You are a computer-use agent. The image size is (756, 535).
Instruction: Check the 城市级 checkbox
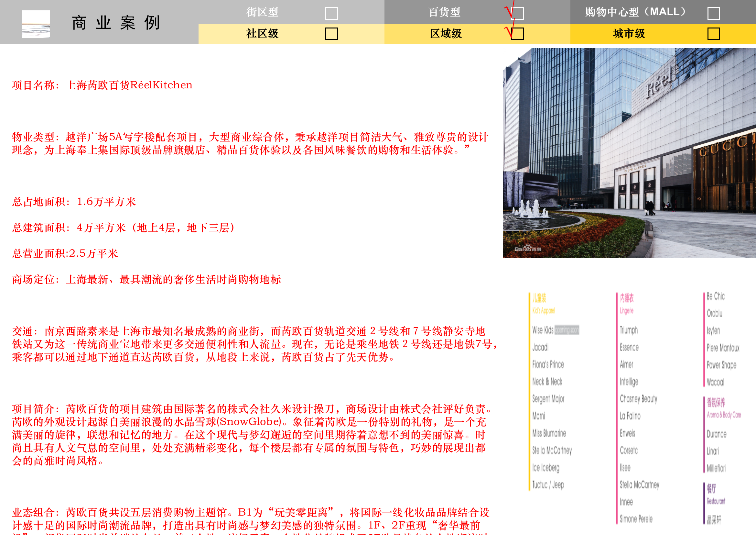[x=713, y=34]
